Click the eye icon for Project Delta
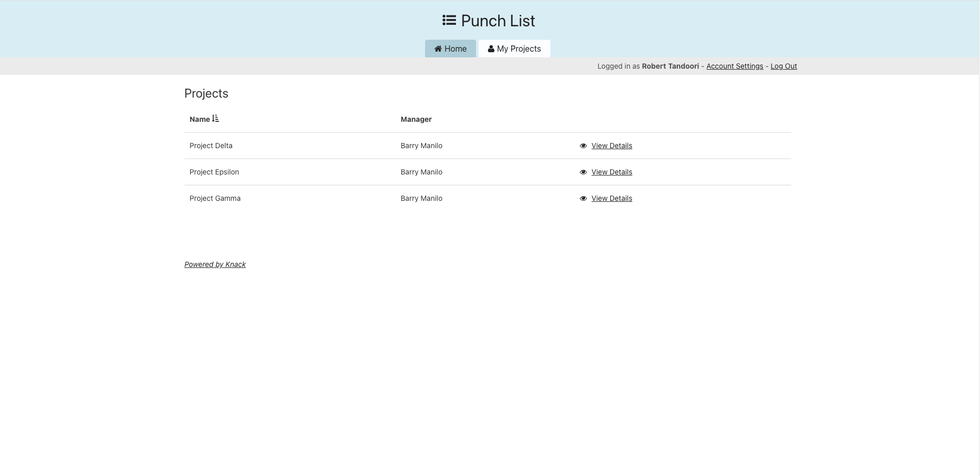The width and height of the screenshot is (980, 476). point(583,146)
